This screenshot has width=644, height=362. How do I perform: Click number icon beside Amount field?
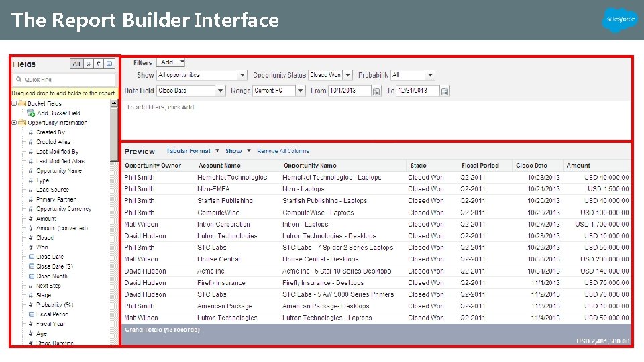31,219
